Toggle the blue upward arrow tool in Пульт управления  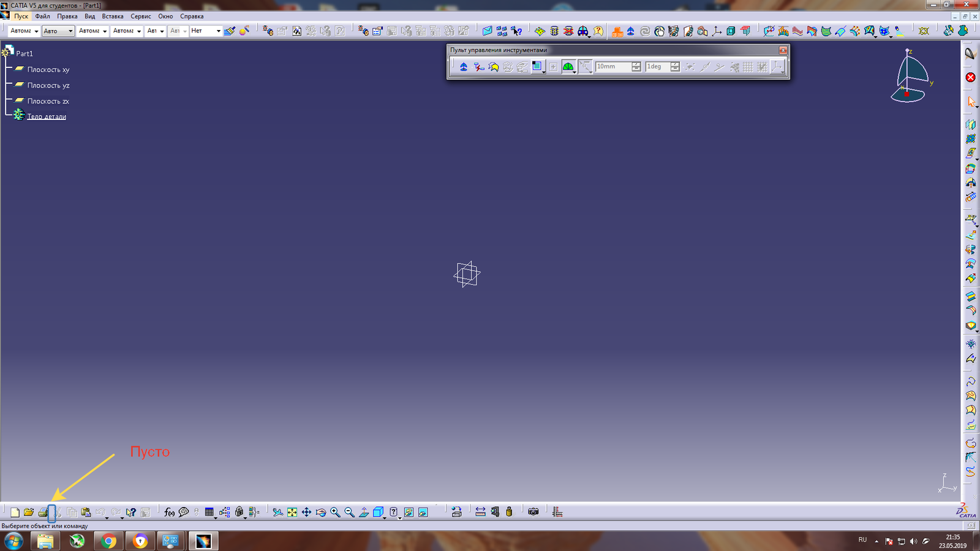pyautogui.click(x=464, y=67)
